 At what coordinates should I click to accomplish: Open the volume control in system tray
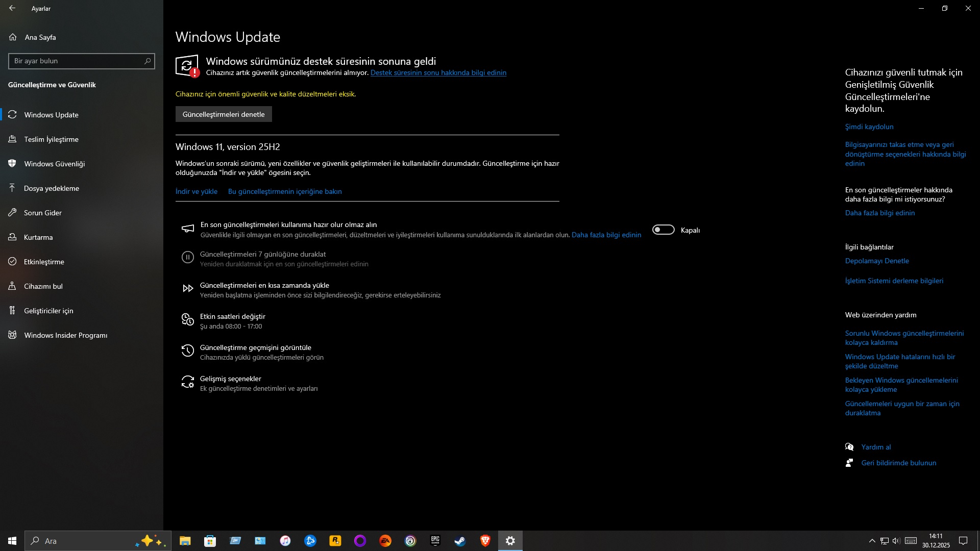896,541
